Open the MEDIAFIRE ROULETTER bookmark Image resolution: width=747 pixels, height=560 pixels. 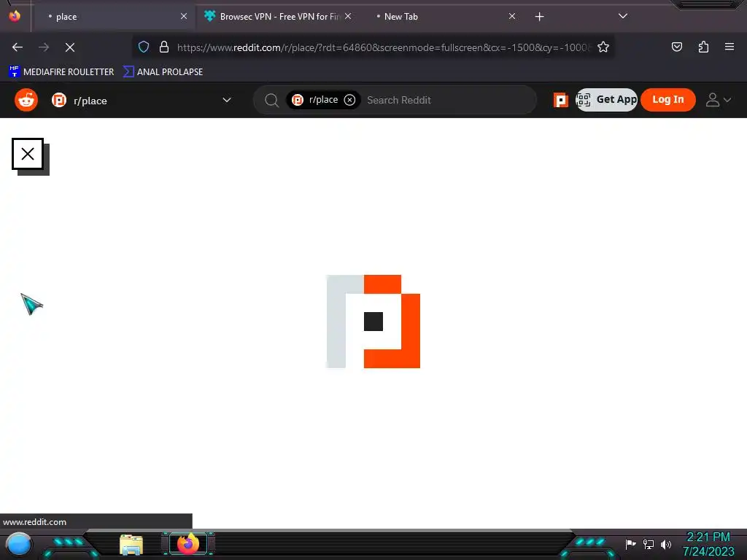[61, 72]
